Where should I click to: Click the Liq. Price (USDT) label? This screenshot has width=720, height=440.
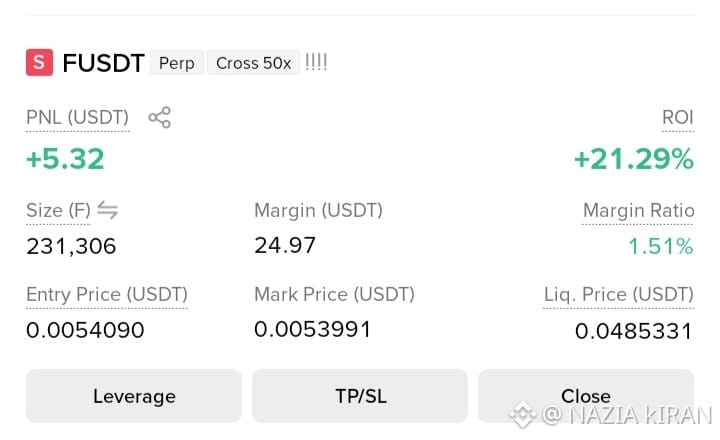pos(619,294)
